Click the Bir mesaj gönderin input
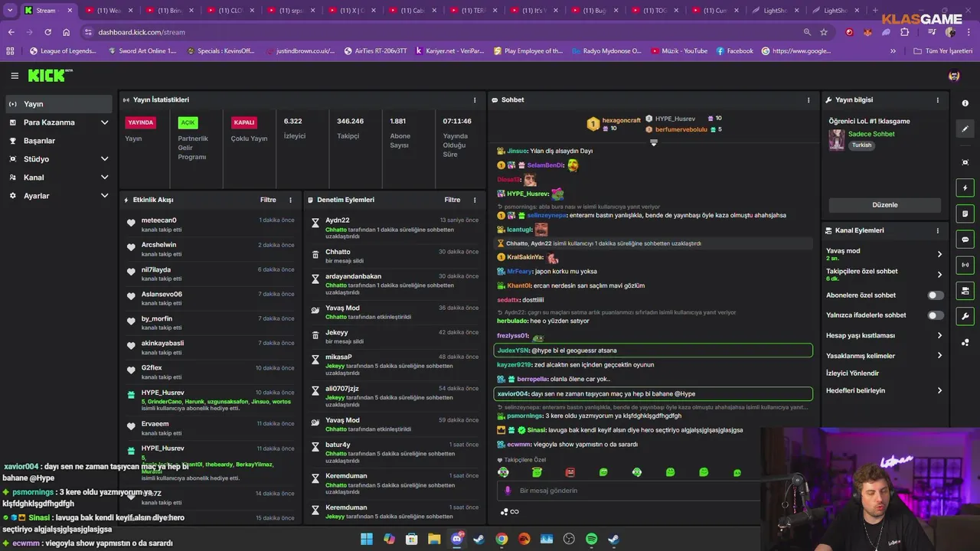 pos(628,491)
